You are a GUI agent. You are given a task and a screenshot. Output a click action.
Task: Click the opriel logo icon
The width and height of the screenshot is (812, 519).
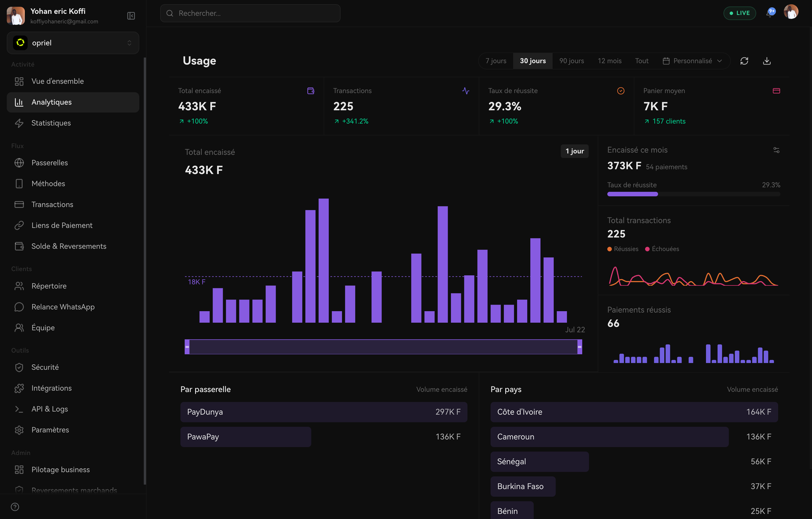tap(20, 43)
